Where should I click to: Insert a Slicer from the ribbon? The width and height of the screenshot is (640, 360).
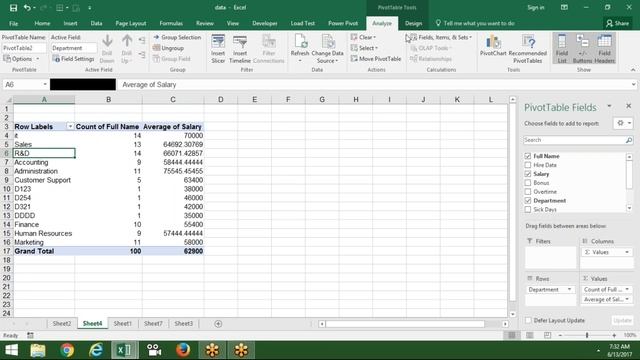pyautogui.click(x=218, y=49)
